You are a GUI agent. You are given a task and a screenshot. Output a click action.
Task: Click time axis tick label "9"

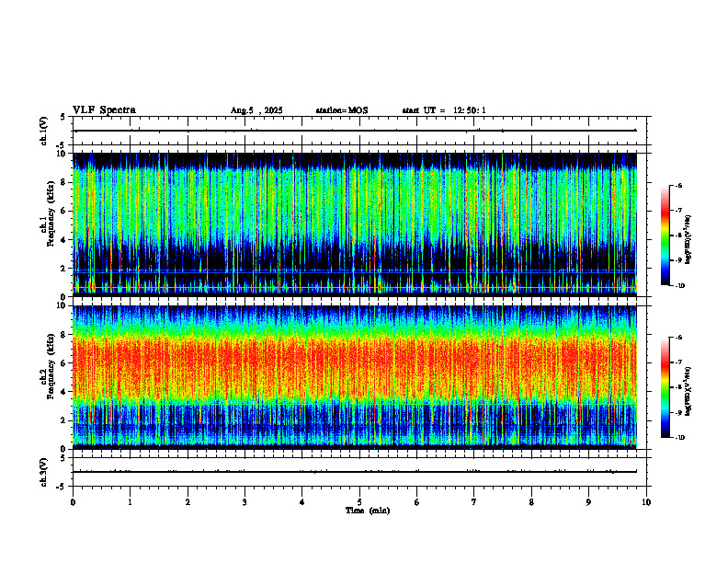[588, 502]
